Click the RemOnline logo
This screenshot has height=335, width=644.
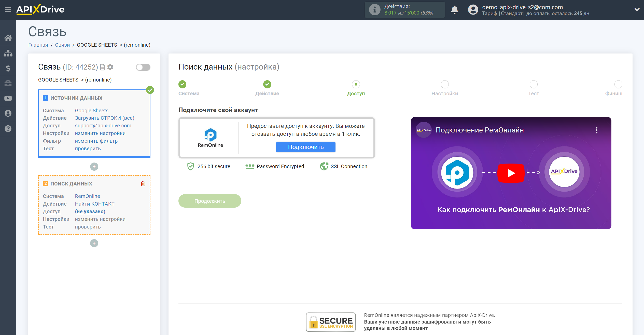pos(211,138)
